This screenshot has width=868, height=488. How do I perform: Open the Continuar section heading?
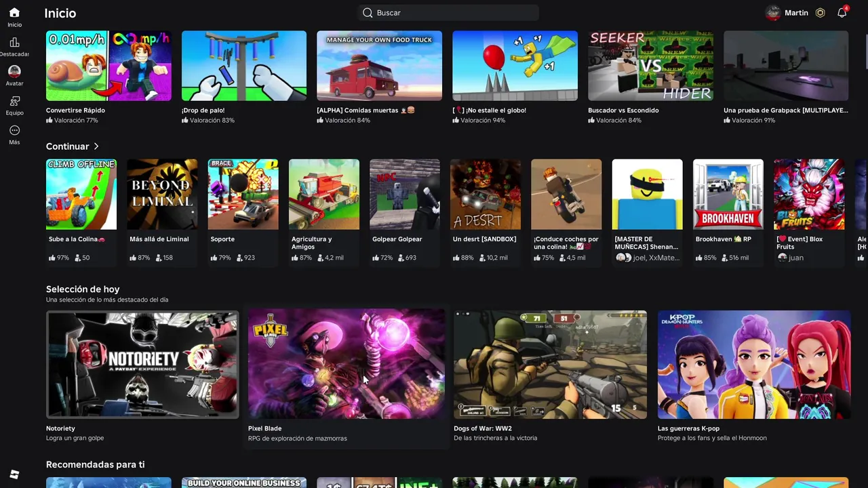point(67,146)
